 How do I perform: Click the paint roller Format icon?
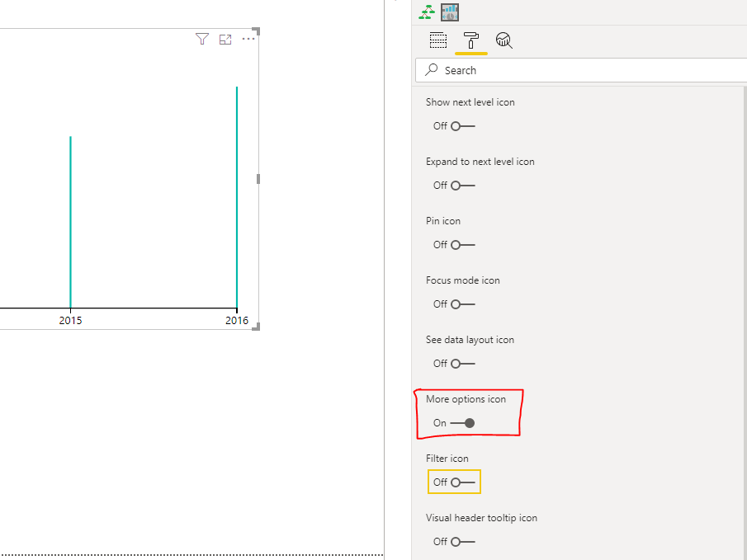[x=471, y=40]
